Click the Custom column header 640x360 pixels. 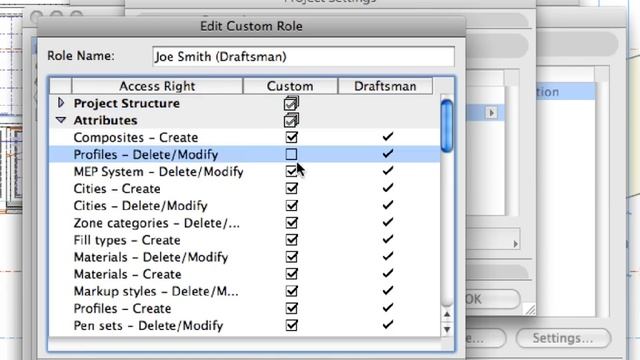point(290,86)
